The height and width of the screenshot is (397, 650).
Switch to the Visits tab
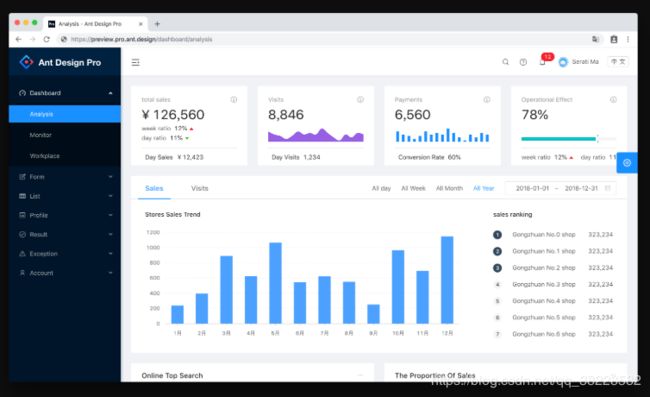[x=199, y=189]
